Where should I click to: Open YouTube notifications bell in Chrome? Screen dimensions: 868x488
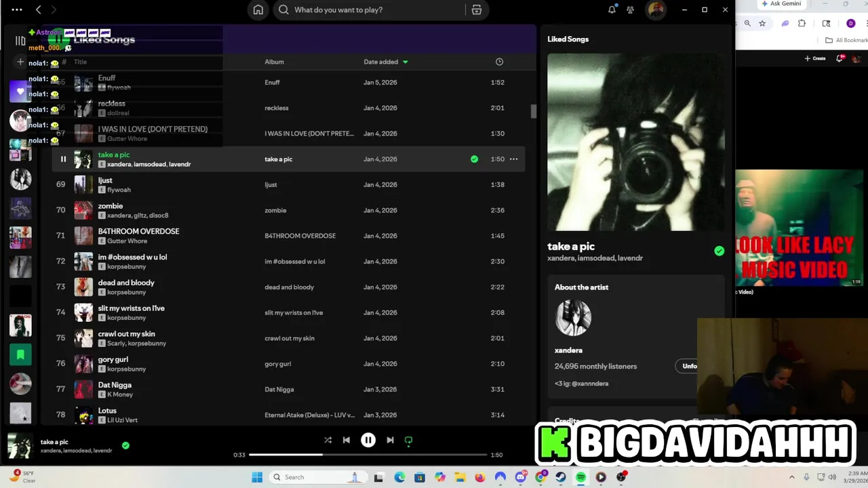click(840, 58)
